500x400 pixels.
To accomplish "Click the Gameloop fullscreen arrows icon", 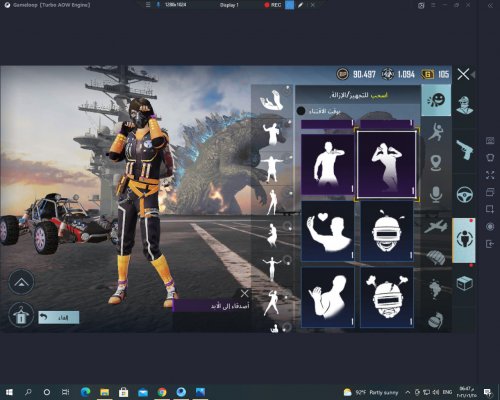I will (490, 175).
